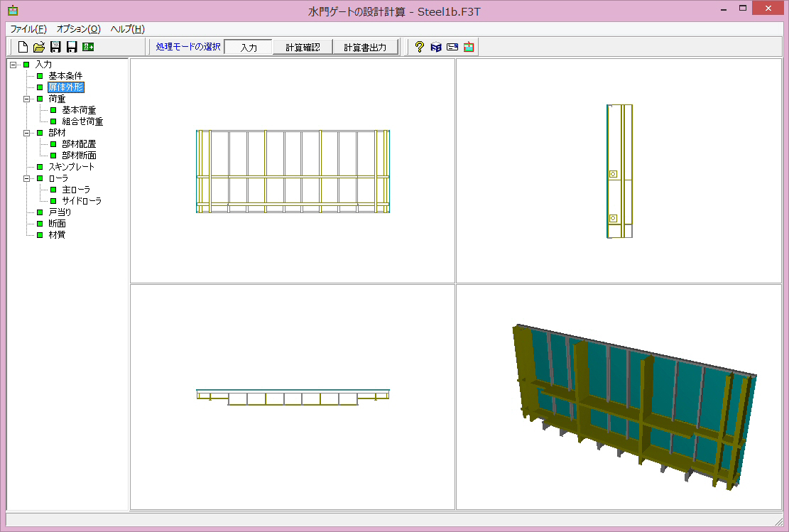Switch to 計算確認 processing mode
Screen dimensions: 789x532
[x=303, y=48]
